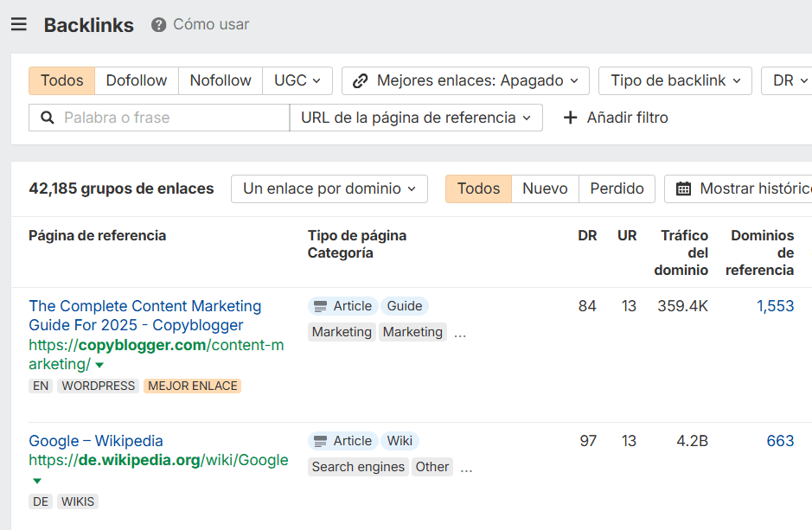
Task: Click the 4.2B domain traffic value
Action: 692,441
